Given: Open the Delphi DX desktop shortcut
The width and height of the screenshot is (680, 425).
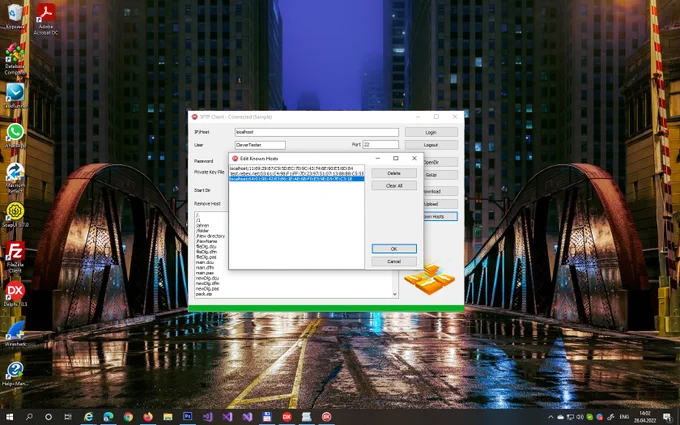Looking at the screenshot, I should [x=15, y=292].
